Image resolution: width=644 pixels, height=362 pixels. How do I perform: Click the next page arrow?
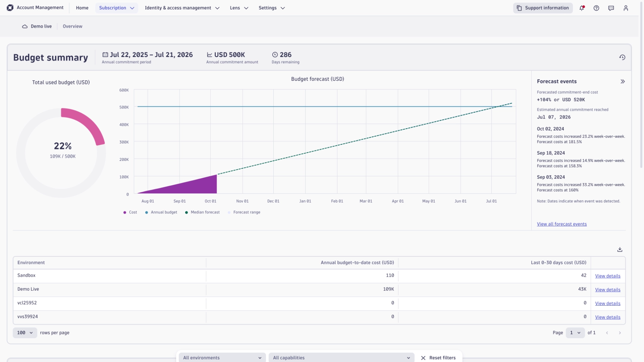point(620,333)
